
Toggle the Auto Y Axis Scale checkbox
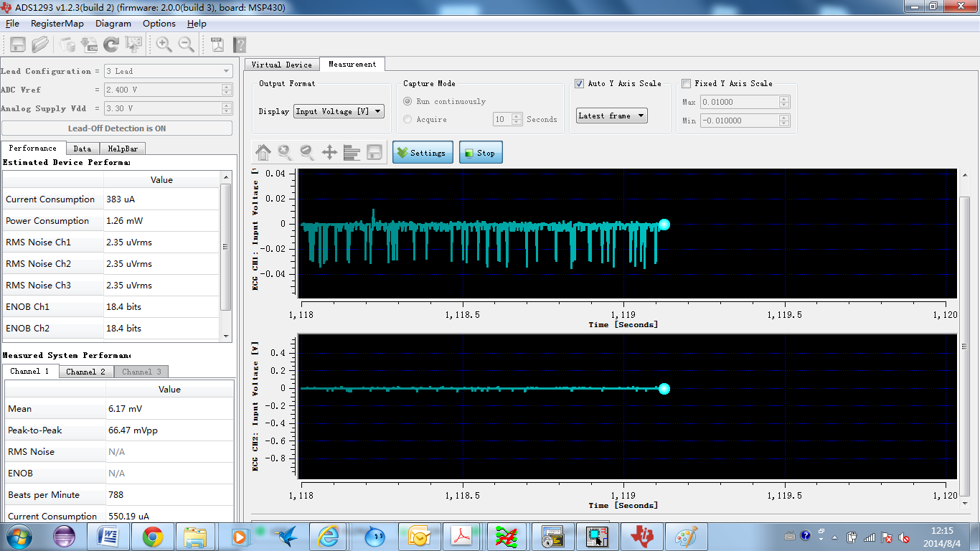580,83
